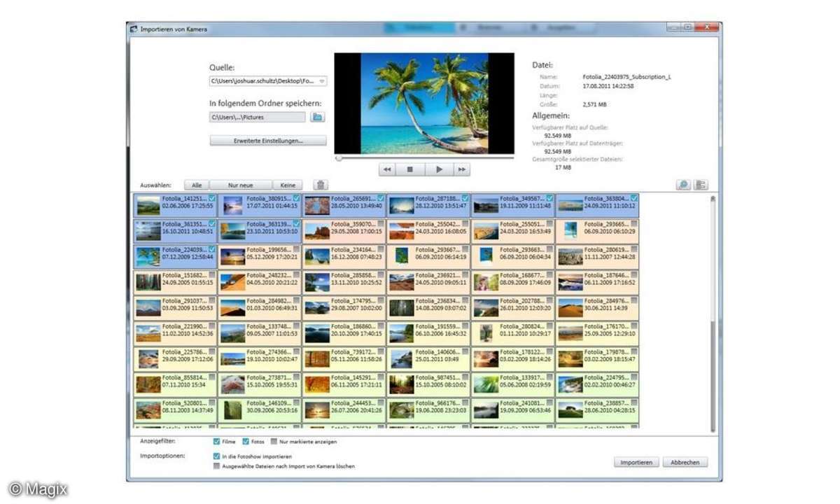Click the Importieren button
This screenshot has width=840, height=504.
636,463
